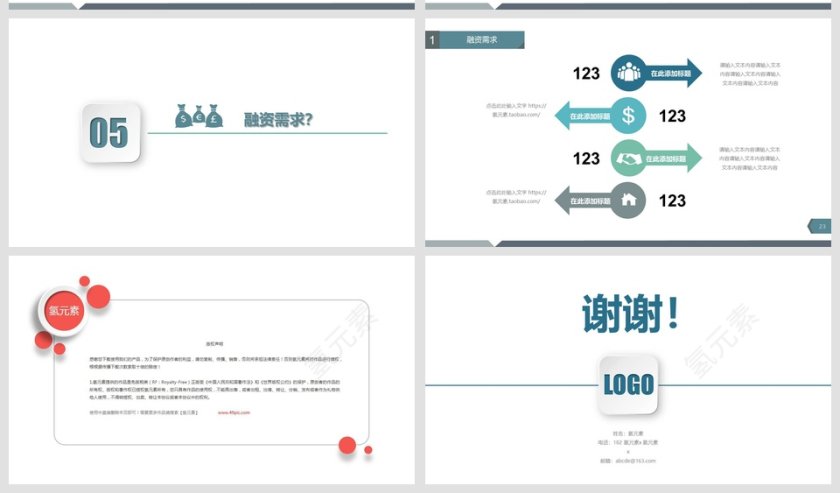Select the first copyright paragraph
This screenshot has width=840, height=493.
215,363
